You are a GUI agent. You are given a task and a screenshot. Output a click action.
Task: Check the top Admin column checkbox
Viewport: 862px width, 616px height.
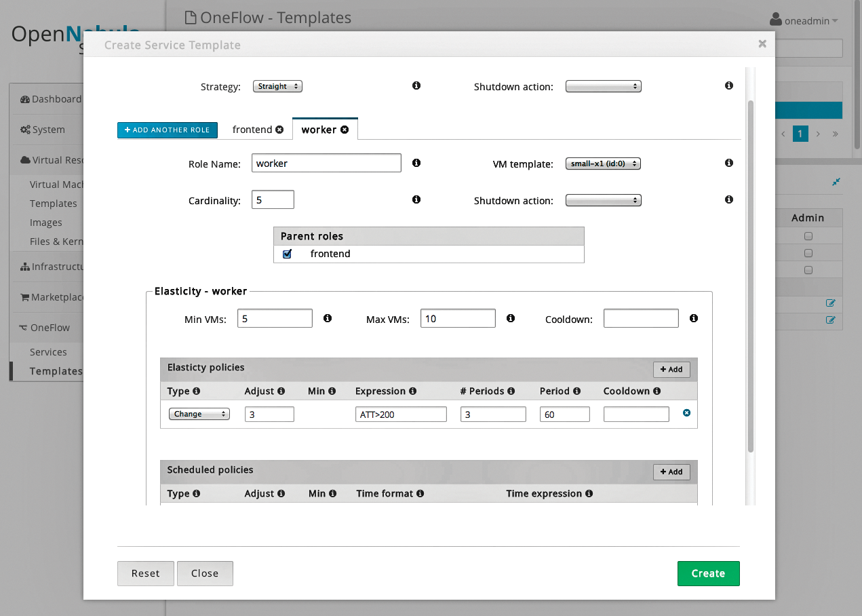pos(808,235)
